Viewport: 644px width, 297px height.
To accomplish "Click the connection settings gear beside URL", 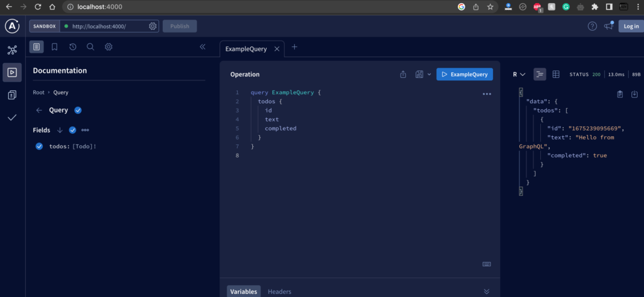I will pyautogui.click(x=153, y=26).
